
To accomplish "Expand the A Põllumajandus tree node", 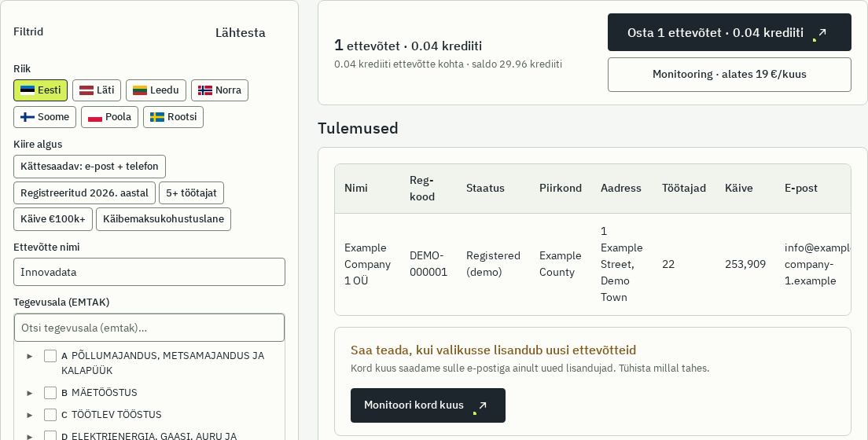I will [x=30, y=356].
